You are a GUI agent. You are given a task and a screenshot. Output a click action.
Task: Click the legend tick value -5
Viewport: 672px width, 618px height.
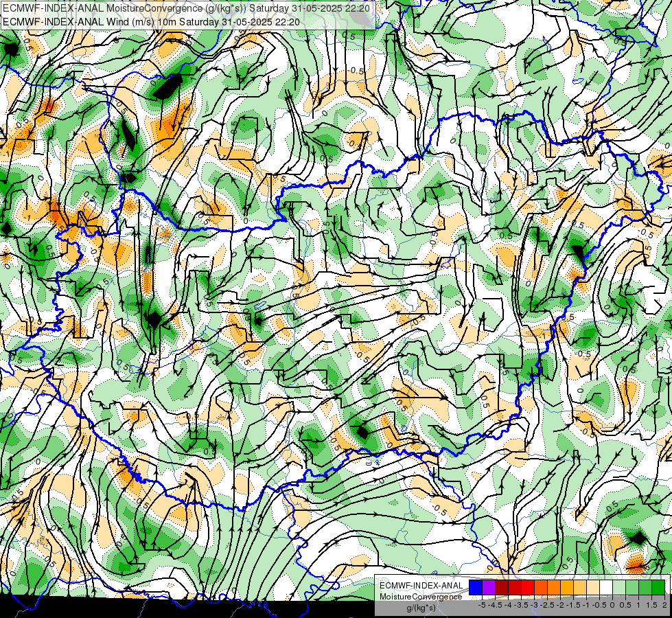[x=482, y=605]
